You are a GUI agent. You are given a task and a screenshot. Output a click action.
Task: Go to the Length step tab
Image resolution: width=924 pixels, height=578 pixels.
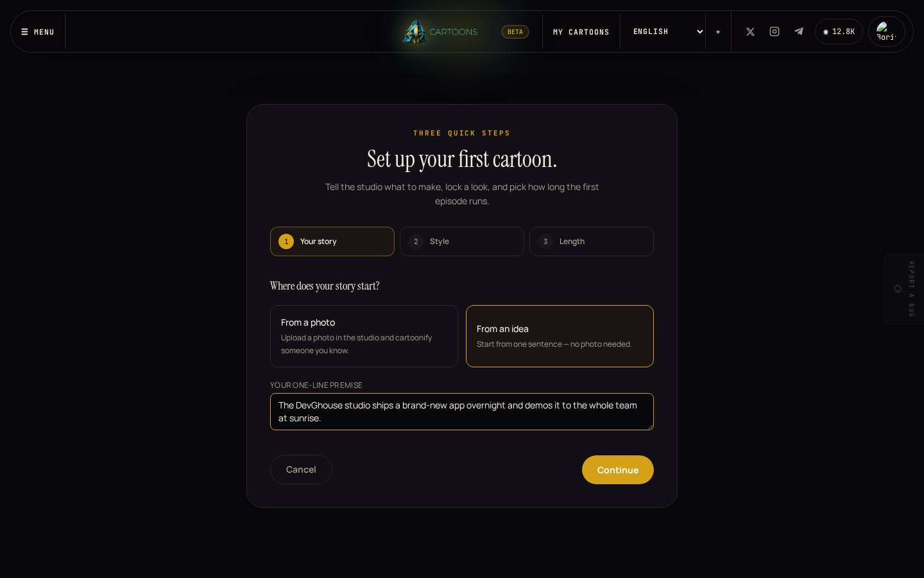click(592, 241)
